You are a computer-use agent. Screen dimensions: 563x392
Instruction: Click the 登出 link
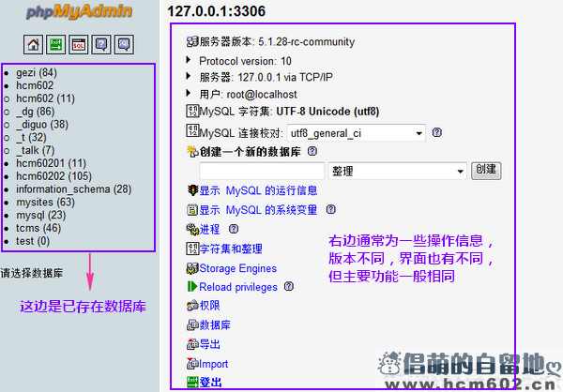(x=210, y=383)
